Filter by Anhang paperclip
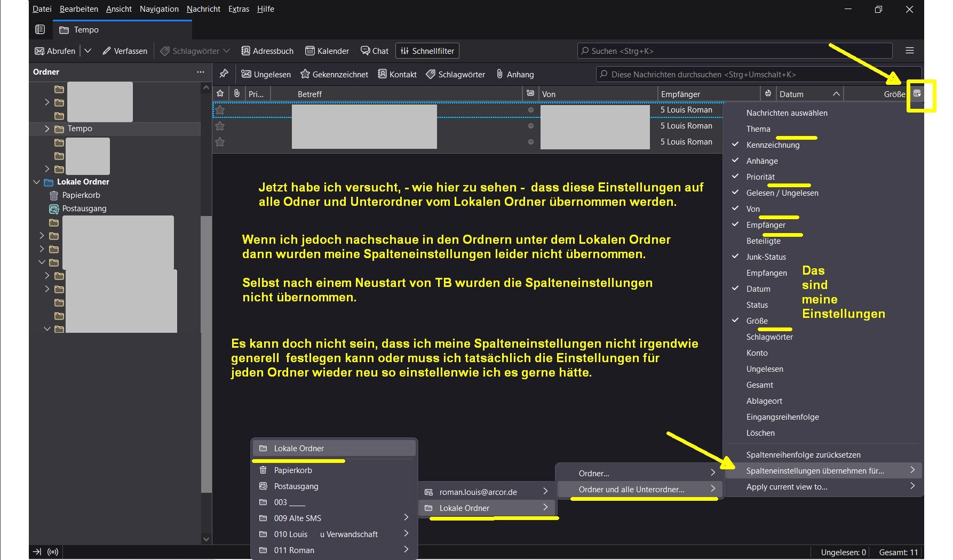This screenshot has height=560, width=953. [515, 74]
